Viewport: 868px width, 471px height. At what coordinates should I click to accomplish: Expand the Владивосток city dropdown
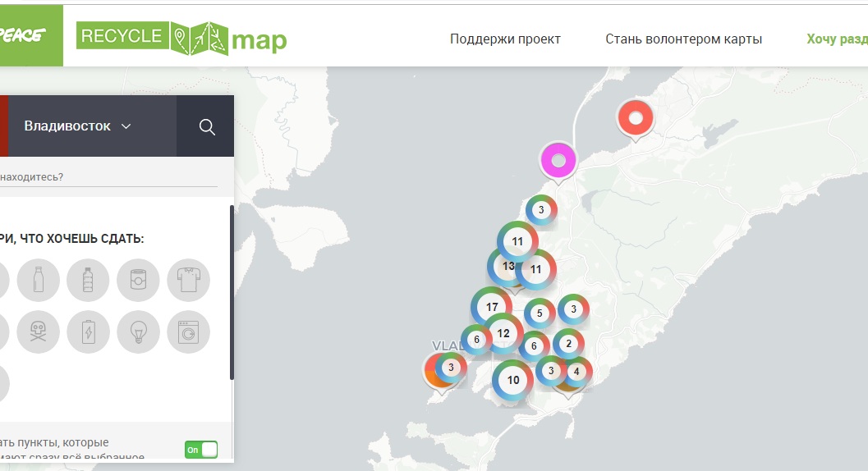(77, 126)
